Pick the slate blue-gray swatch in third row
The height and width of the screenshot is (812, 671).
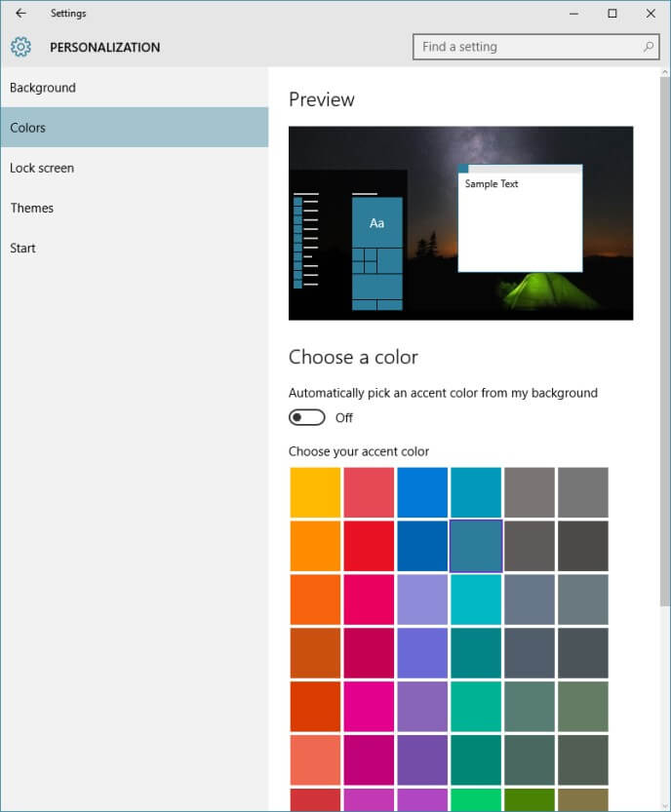click(530, 599)
